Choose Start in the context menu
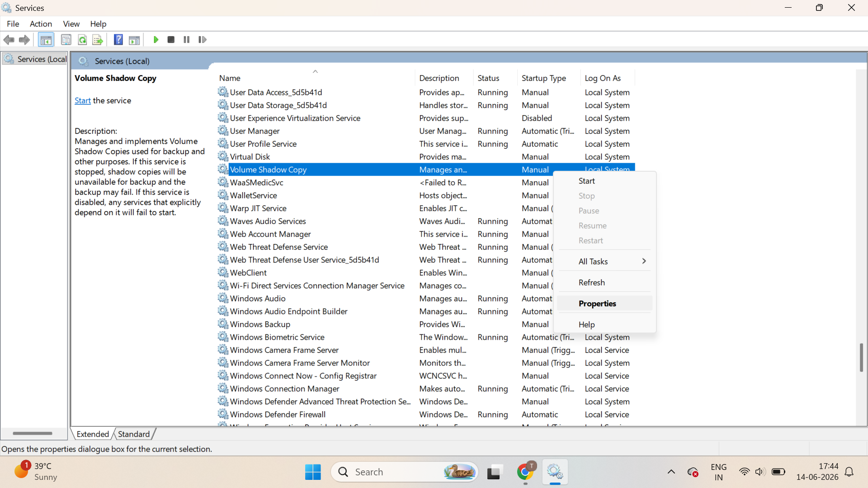The image size is (868, 488). [605, 181]
